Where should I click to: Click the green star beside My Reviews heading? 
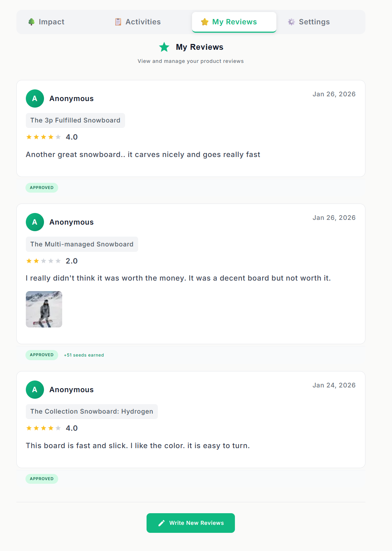point(164,47)
